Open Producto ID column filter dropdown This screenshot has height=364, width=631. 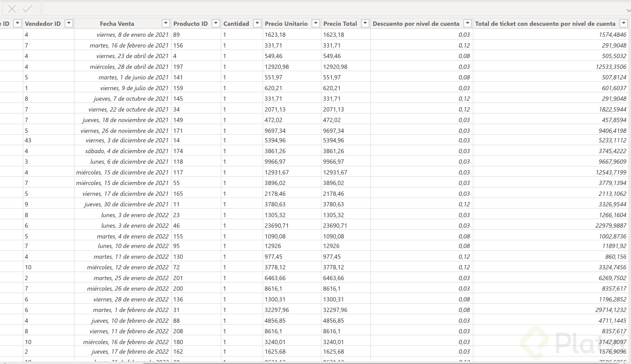(x=216, y=24)
